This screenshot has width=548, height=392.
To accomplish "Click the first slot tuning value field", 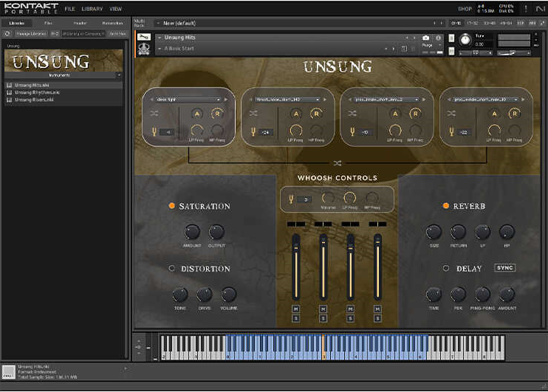I will [167, 132].
